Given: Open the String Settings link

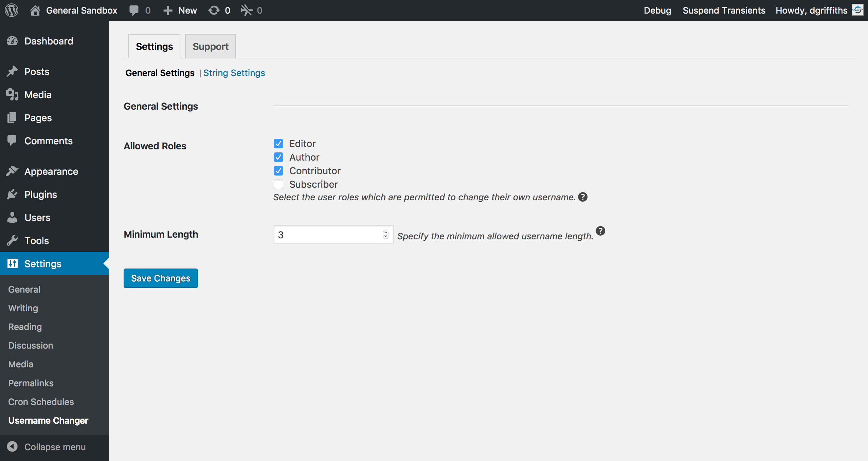Looking at the screenshot, I should pyautogui.click(x=234, y=73).
